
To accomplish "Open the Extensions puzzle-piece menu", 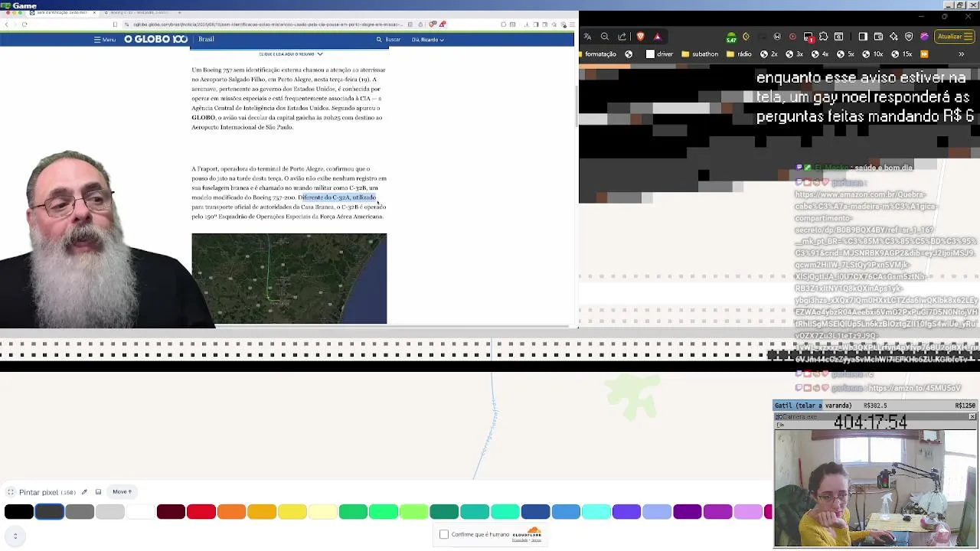I will (823, 36).
